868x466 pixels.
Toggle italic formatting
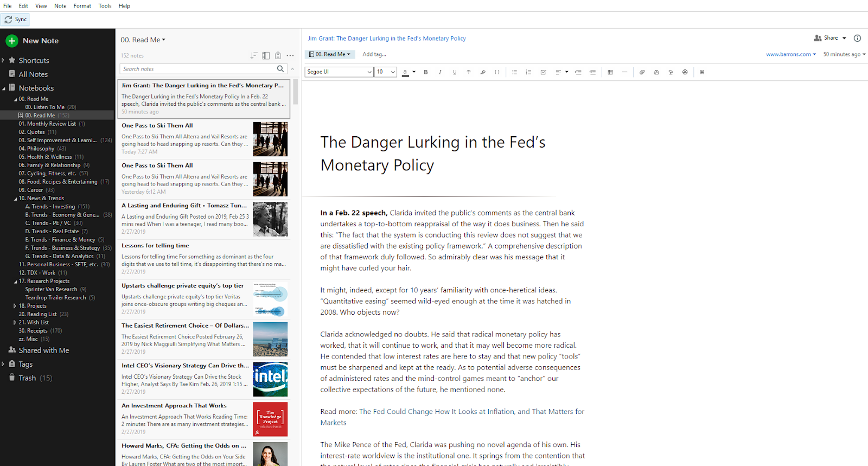click(x=440, y=72)
